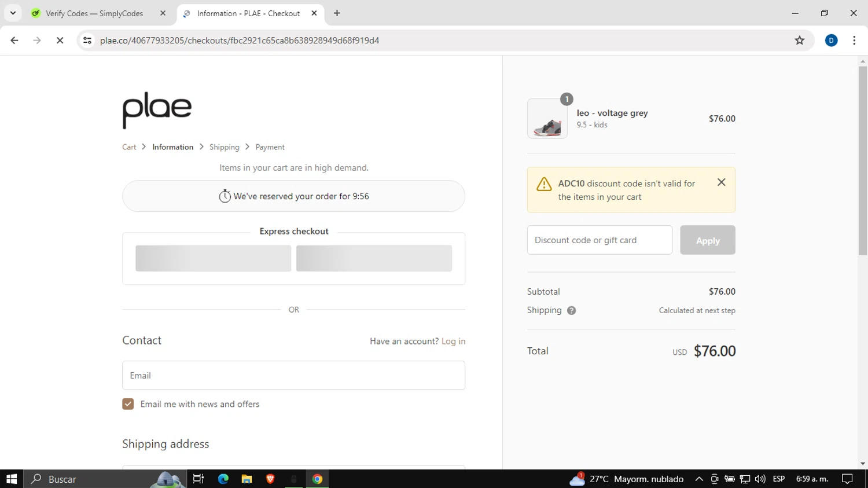
Task: Select the Shipping breadcrumb step
Action: 224,147
